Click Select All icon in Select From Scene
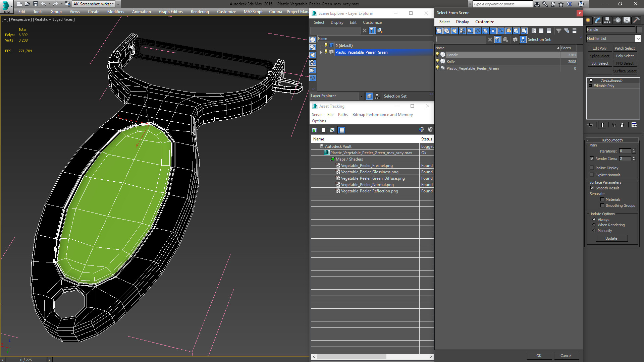The width and height of the screenshot is (644, 362). click(534, 31)
